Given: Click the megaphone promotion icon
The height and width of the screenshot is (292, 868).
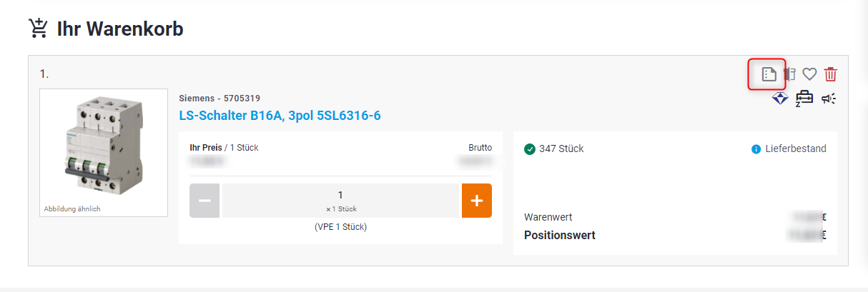Looking at the screenshot, I should click(x=829, y=99).
